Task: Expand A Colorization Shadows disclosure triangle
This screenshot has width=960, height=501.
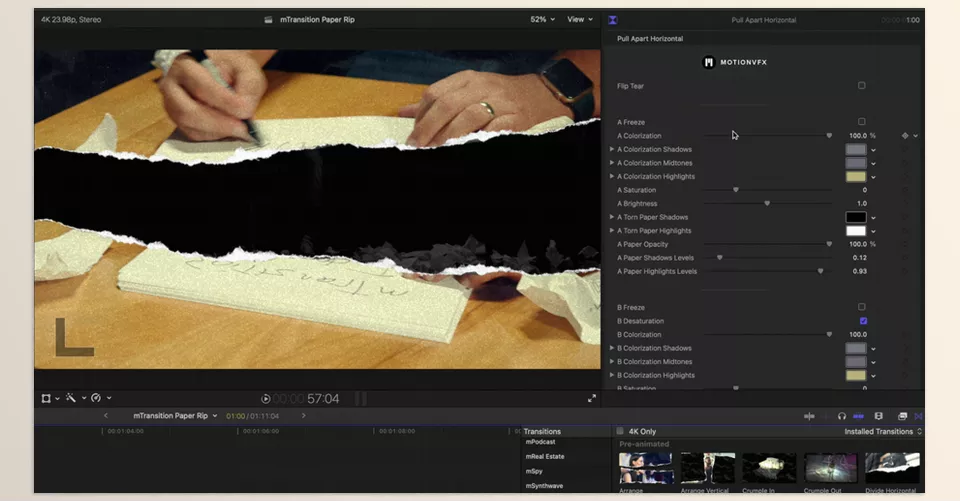Action: [x=612, y=149]
